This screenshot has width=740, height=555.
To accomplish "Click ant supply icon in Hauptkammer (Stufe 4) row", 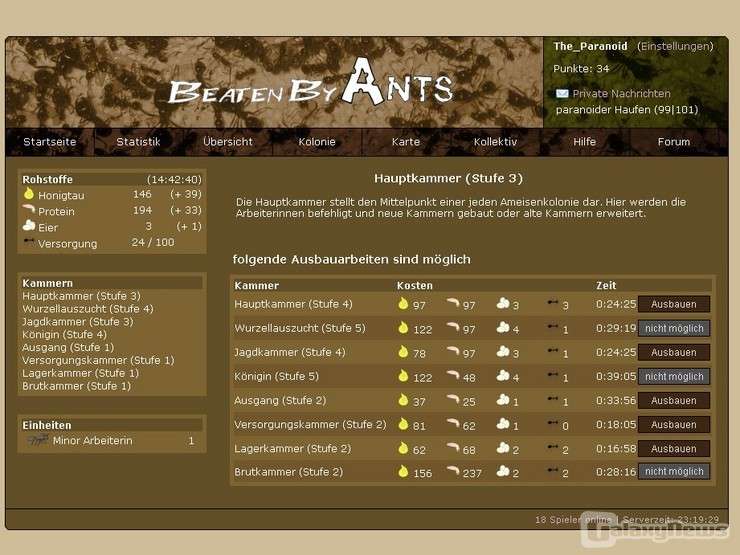I will tap(553, 303).
